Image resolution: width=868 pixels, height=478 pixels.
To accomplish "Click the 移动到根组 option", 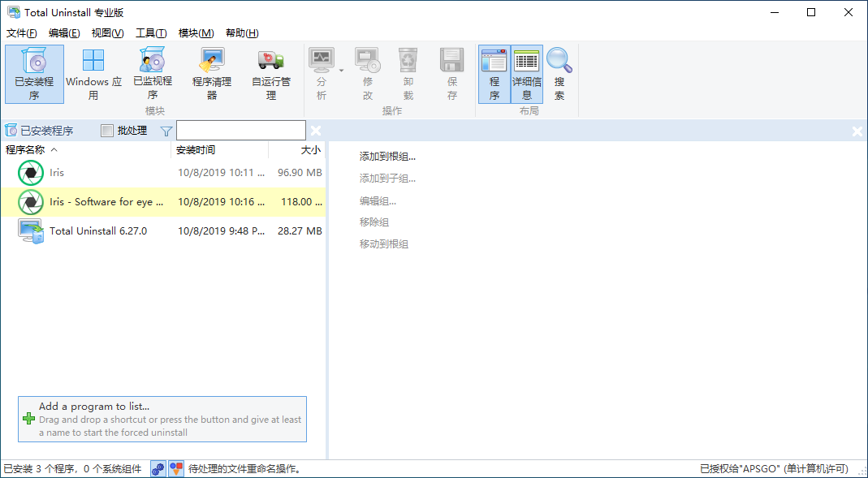I will (383, 244).
